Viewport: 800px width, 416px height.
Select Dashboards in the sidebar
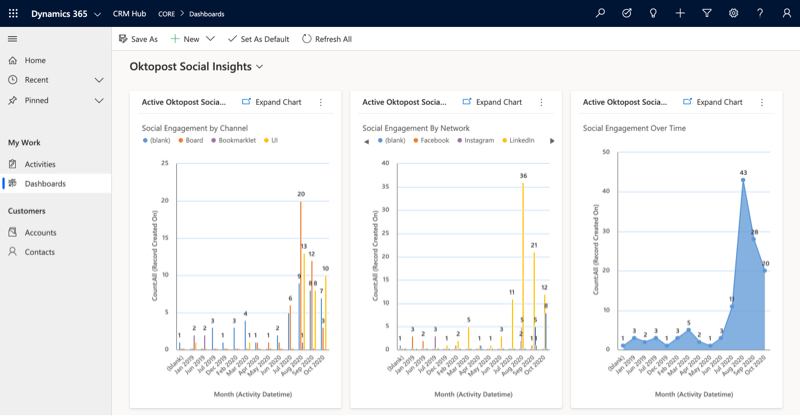click(x=56, y=183)
